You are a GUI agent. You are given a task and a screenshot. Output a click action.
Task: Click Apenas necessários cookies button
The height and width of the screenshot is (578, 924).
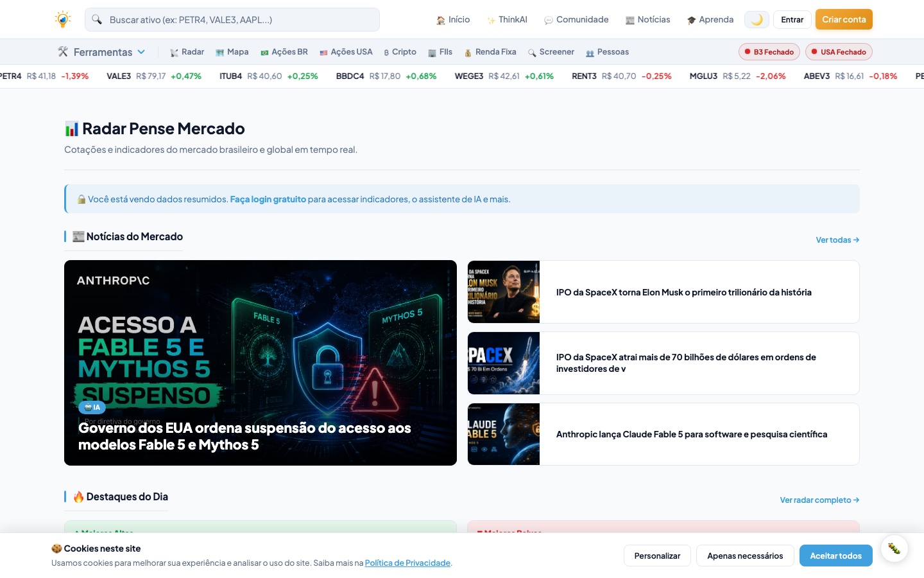point(745,556)
